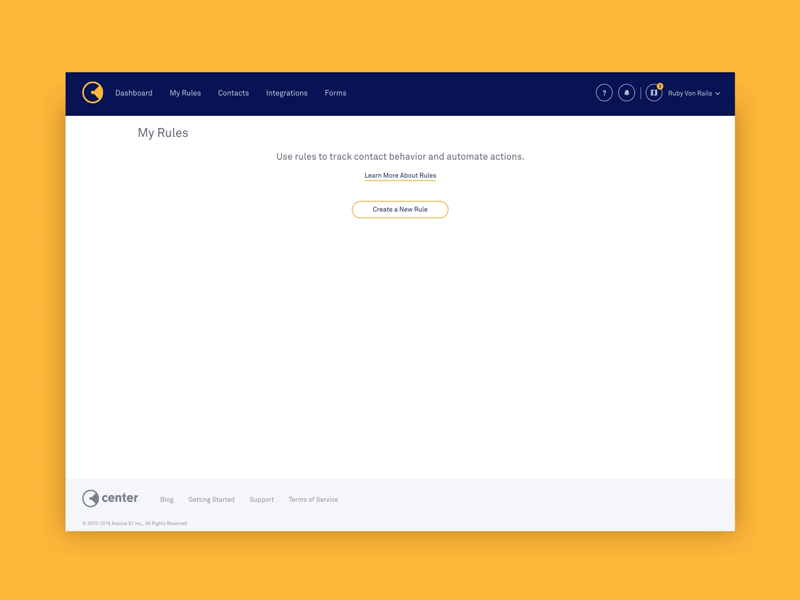Navigate to the Integrations page

point(287,92)
